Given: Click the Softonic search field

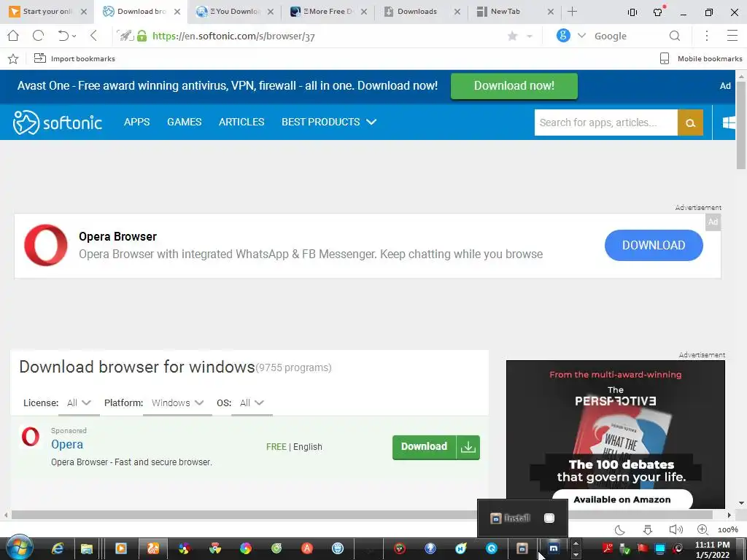Looking at the screenshot, I should tap(606, 122).
